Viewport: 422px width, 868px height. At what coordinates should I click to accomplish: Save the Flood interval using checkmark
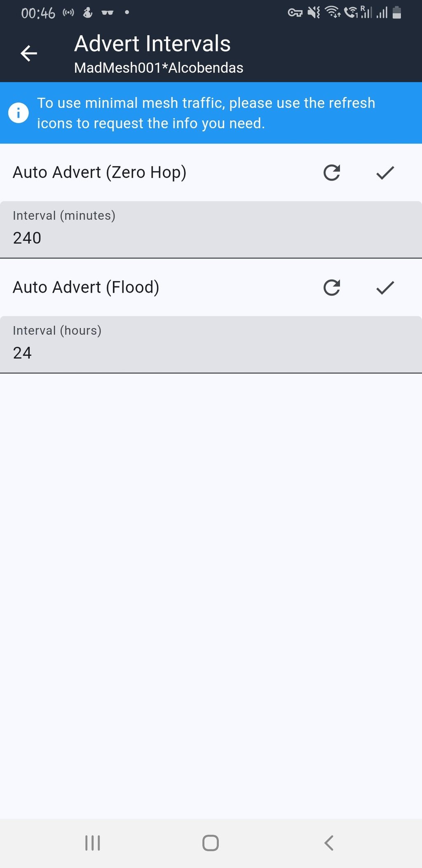[x=385, y=288]
